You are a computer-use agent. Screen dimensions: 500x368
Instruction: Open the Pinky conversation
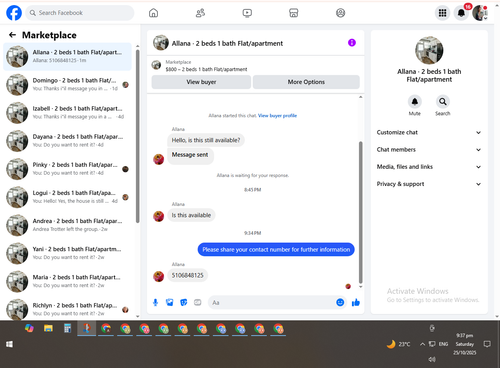[67, 169]
